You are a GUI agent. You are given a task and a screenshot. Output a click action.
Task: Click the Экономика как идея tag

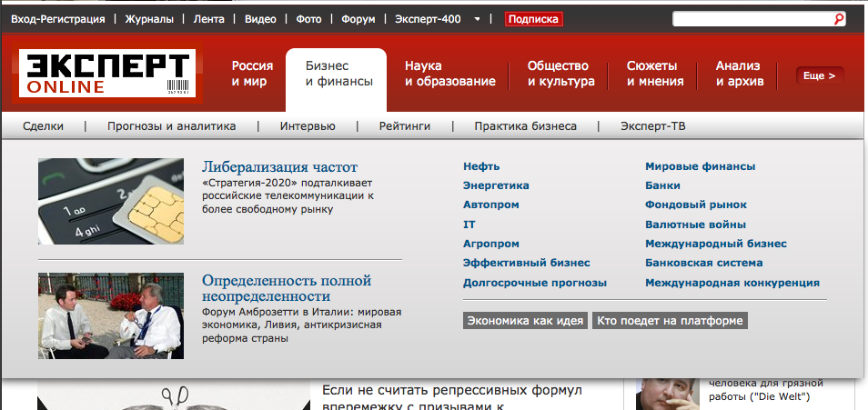click(x=525, y=321)
